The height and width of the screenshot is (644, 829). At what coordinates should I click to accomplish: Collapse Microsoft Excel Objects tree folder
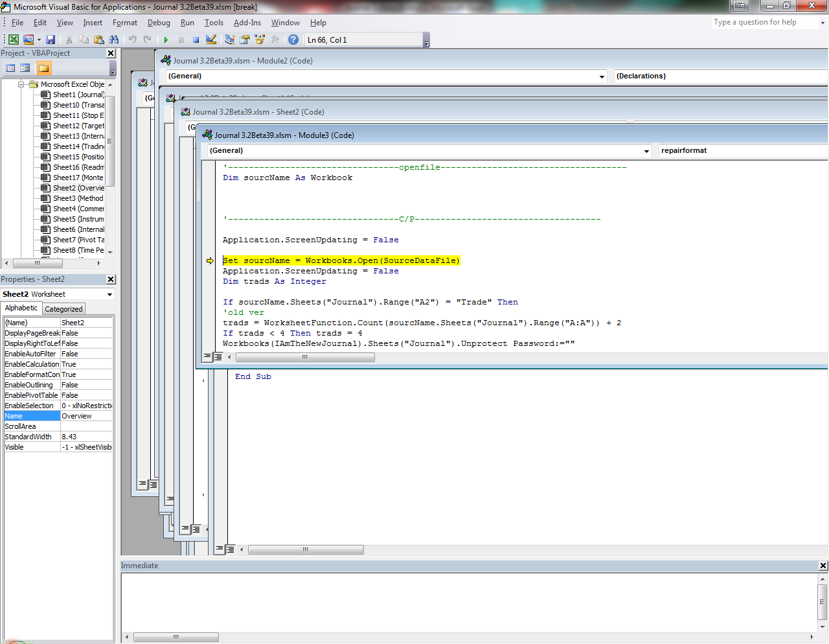click(x=21, y=84)
